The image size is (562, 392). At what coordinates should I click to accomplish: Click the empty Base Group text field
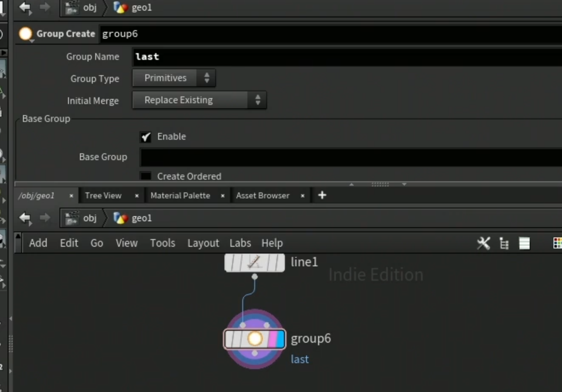click(351, 157)
